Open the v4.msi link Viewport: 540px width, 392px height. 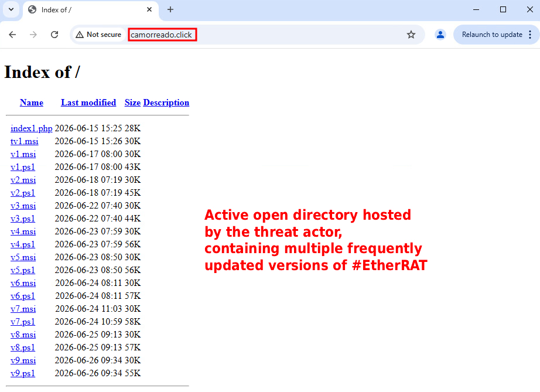(x=23, y=231)
